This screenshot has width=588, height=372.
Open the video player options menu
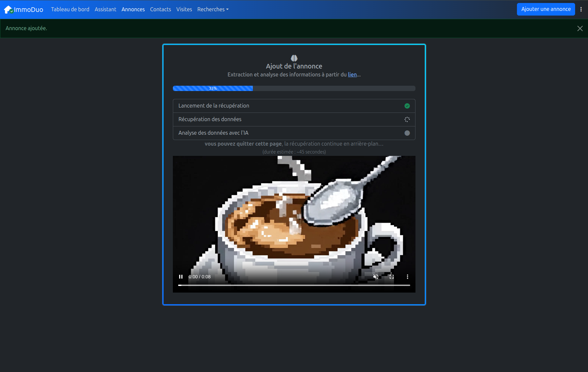[408, 277]
